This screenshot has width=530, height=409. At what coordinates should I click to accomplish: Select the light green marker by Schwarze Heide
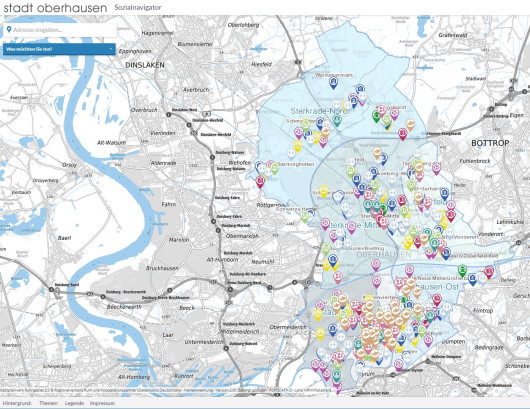click(305, 216)
